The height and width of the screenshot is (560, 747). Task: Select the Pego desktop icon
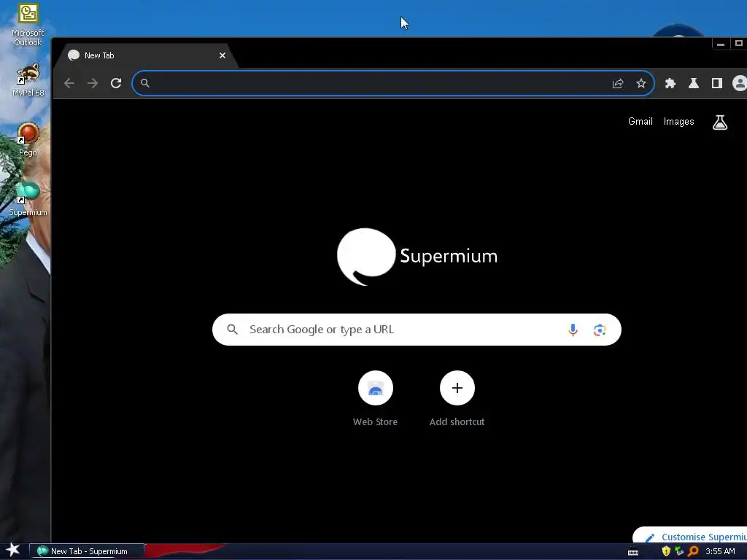click(x=28, y=139)
